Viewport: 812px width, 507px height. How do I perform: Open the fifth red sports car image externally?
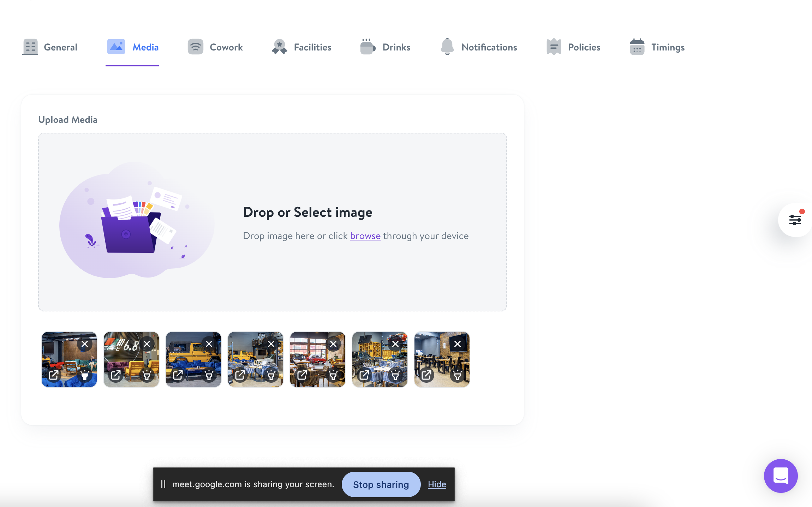click(x=302, y=375)
